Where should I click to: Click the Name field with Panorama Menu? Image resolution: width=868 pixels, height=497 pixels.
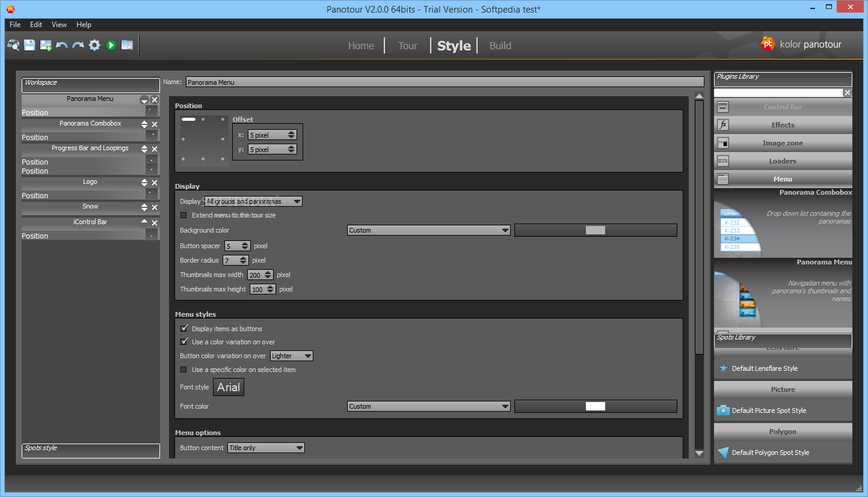pyautogui.click(x=445, y=82)
